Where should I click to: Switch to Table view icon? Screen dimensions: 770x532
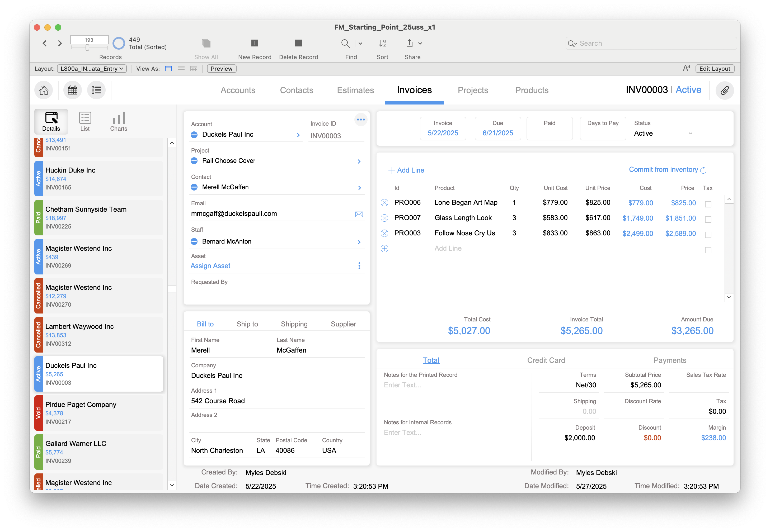(x=194, y=69)
